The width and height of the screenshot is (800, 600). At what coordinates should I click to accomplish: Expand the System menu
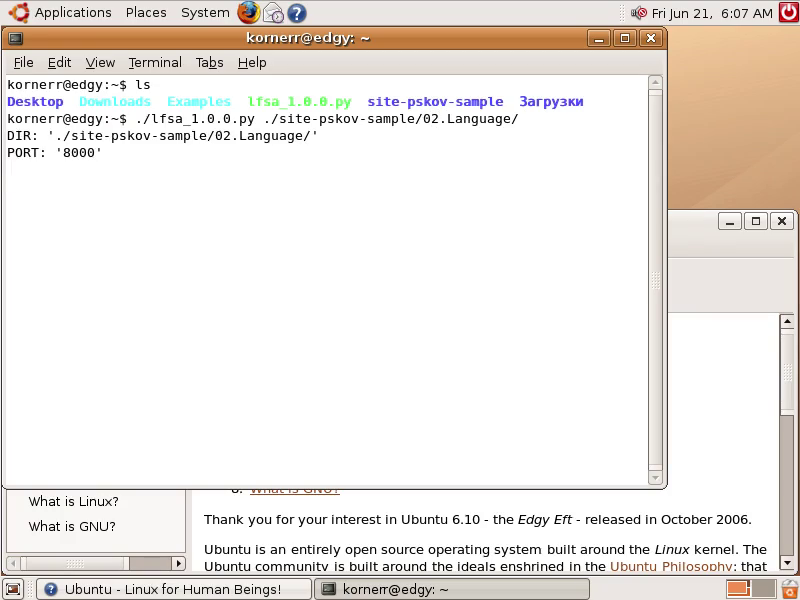(x=204, y=13)
